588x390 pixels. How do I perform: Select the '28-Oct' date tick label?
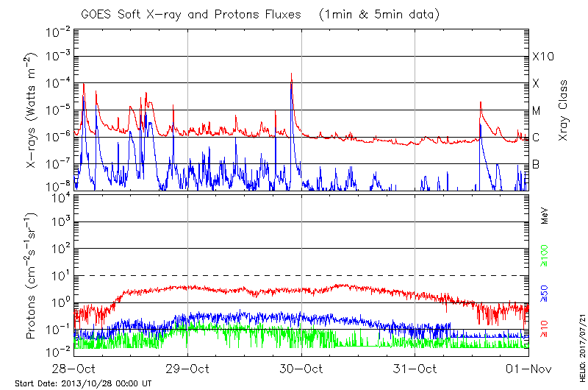[x=74, y=368]
